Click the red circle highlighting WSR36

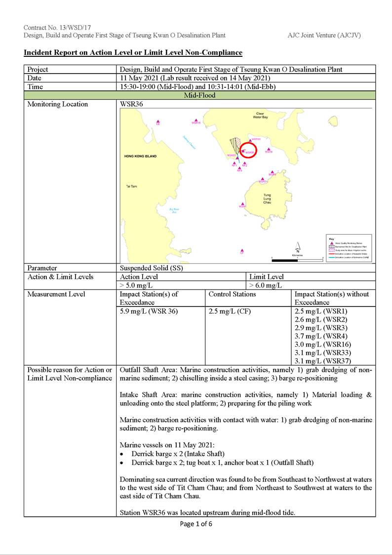click(249, 152)
